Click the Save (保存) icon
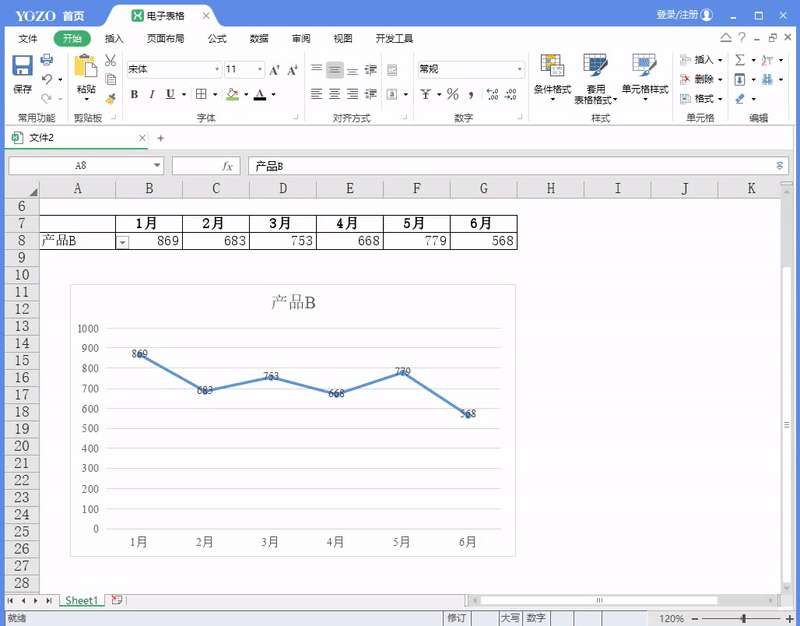This screenshot has width=800, height=626. coord(22,67)
